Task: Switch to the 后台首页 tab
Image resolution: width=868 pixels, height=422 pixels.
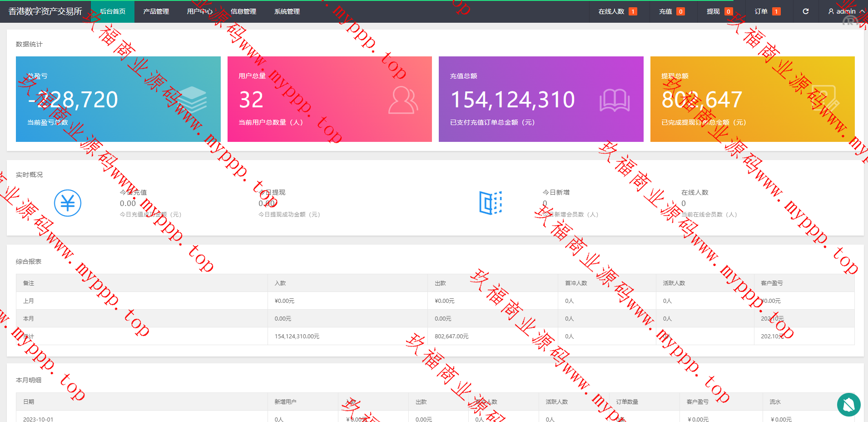Action: point(113,11)
